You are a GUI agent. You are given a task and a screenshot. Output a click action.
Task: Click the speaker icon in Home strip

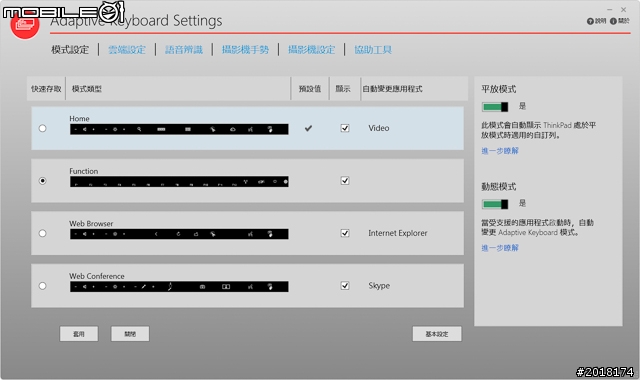tap(84, 129)
